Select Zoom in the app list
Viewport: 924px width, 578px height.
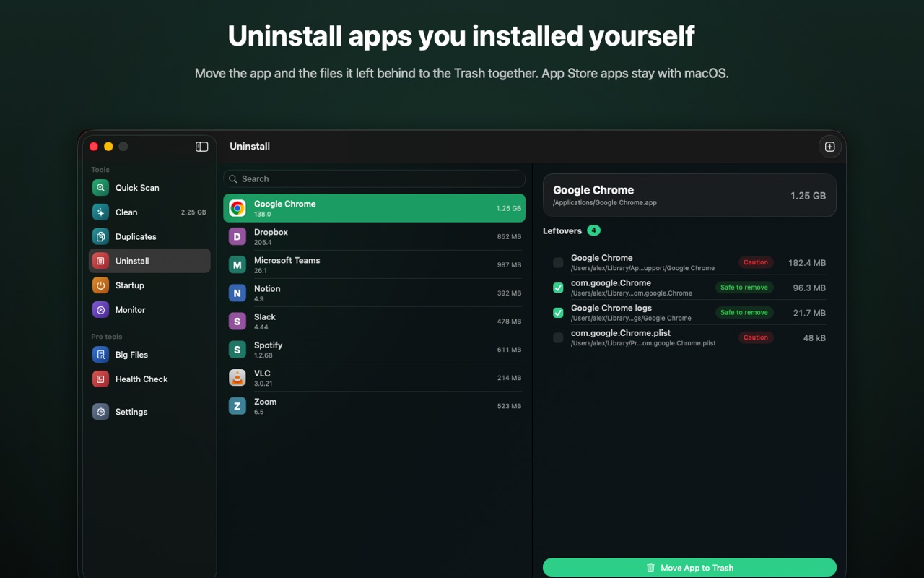click(374, 406)
